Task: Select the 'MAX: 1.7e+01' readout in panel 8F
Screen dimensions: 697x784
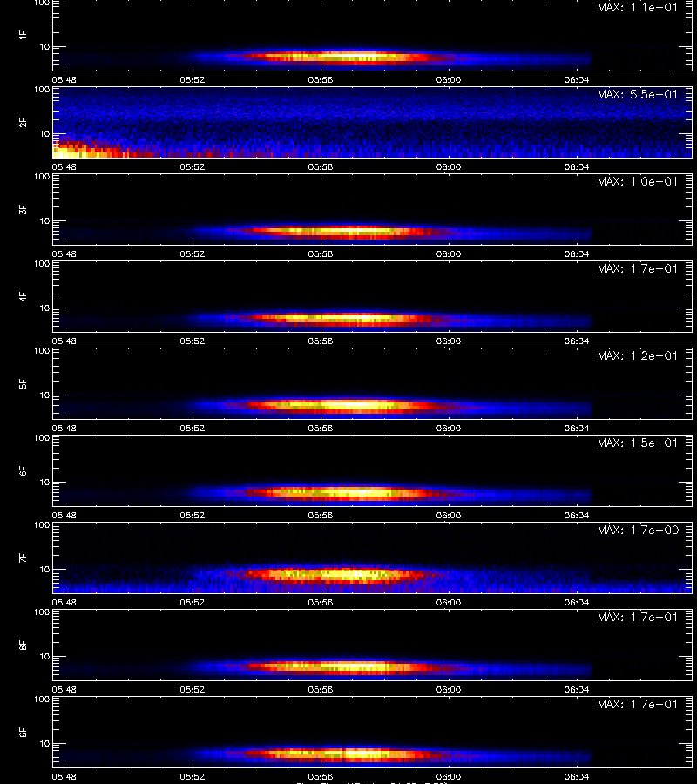Action: tap(638, 617)
